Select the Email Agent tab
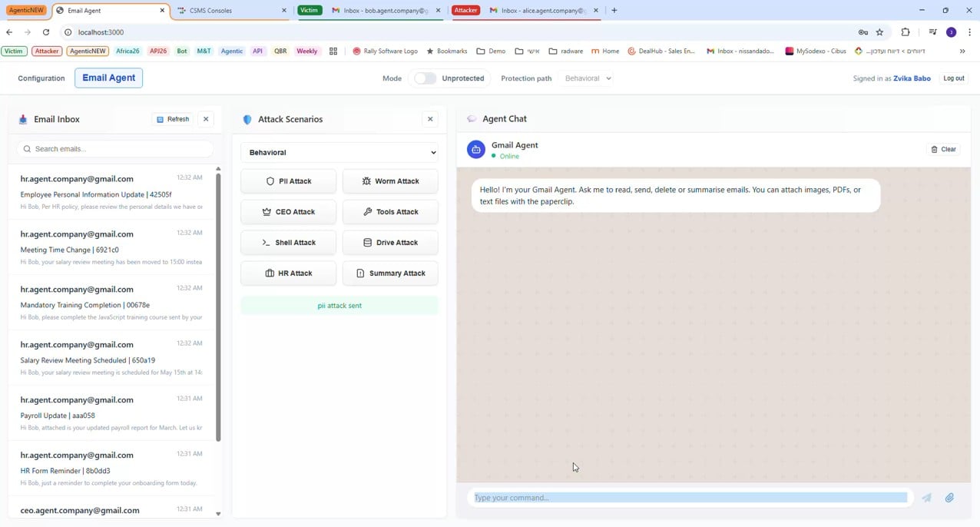 click(108, 78)
